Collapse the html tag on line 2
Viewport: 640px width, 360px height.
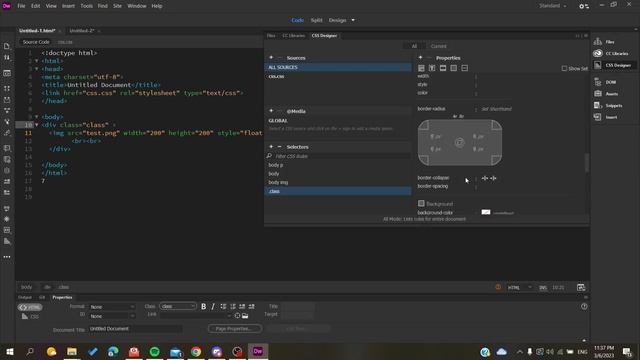[x=37, y=61]
